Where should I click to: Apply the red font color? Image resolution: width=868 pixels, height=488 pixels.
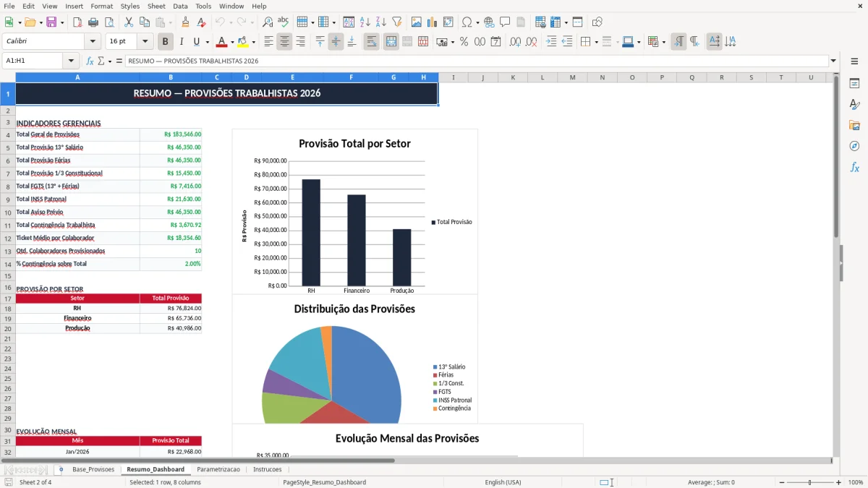[x=222, y=42]
